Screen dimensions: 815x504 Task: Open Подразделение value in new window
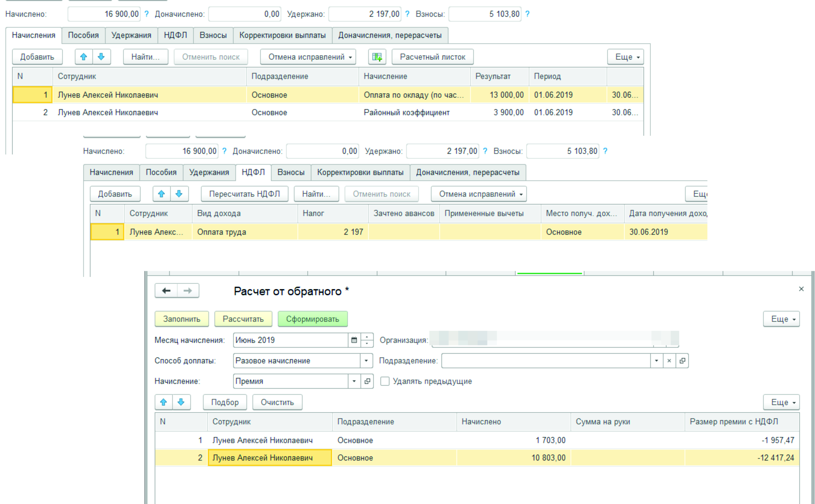pyautogui.click(x=682, y=361)
